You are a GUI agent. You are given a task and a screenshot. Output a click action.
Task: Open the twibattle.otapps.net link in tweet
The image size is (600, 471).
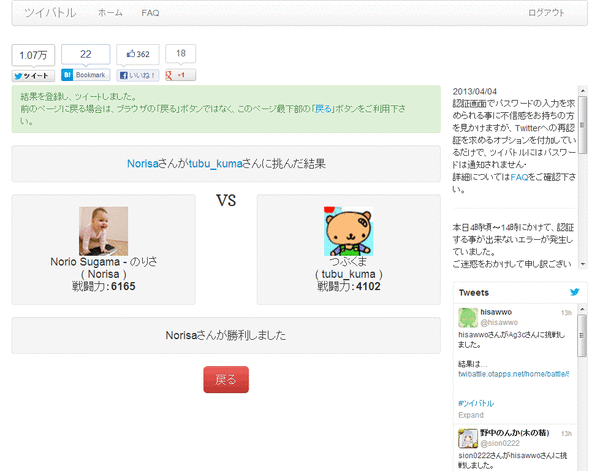click(x=514, y=374)
